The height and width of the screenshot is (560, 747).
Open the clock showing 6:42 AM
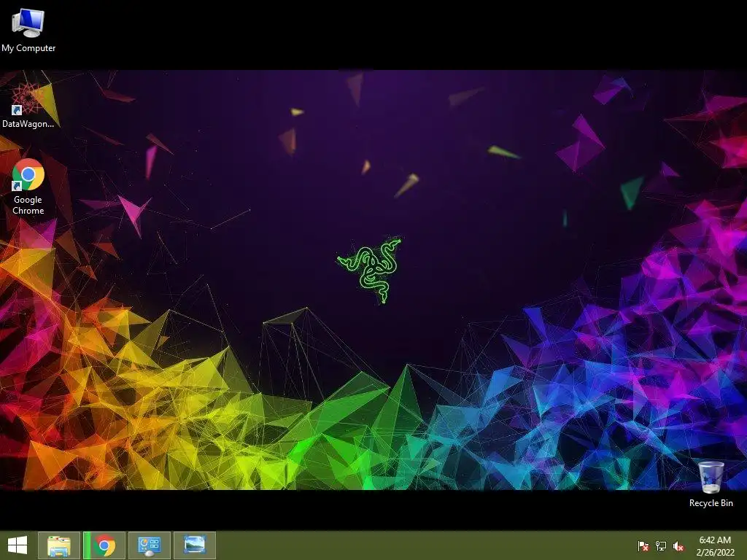pos(715,540)
